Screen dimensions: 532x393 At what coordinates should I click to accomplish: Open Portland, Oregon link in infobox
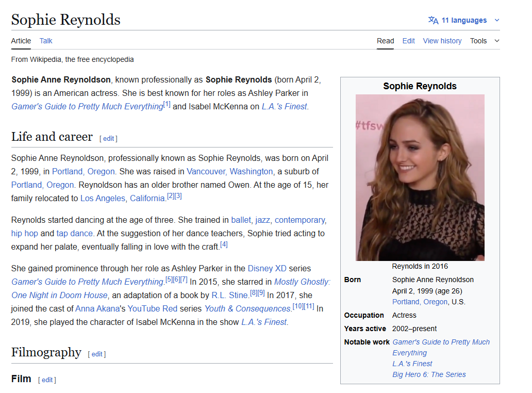(420, 302)
